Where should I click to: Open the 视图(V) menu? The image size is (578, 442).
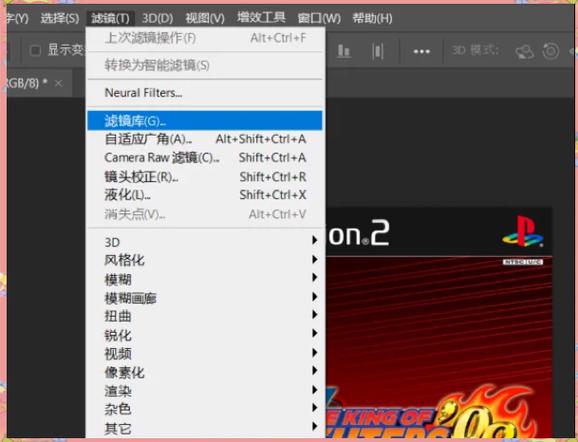(205, 18)
